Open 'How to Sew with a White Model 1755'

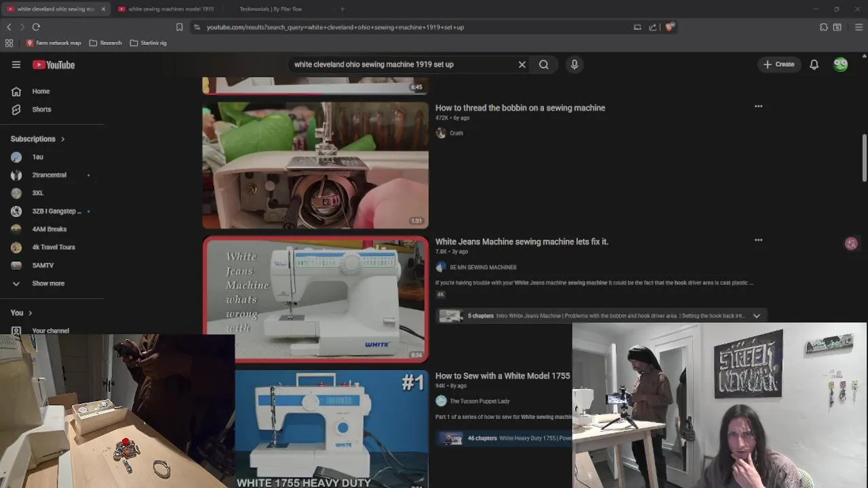[x=502, y=375]
